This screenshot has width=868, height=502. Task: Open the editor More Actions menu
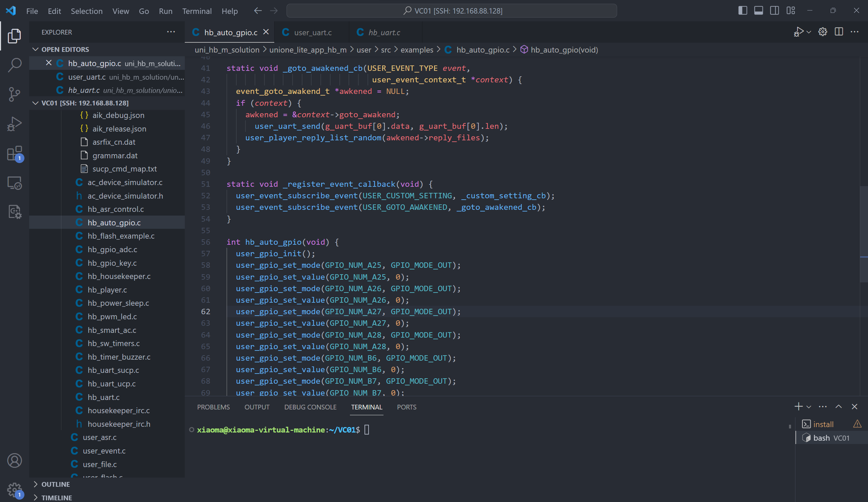pos(854,32)
